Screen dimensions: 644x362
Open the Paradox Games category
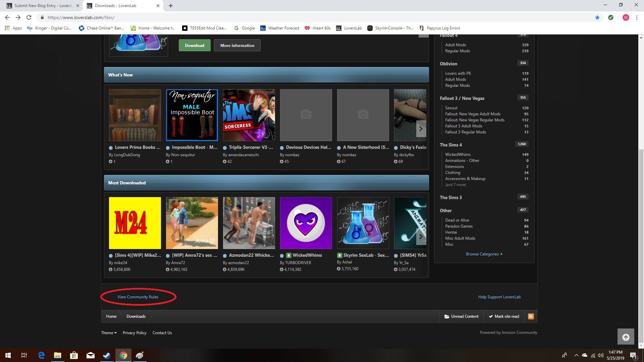[x=459, y=226]
